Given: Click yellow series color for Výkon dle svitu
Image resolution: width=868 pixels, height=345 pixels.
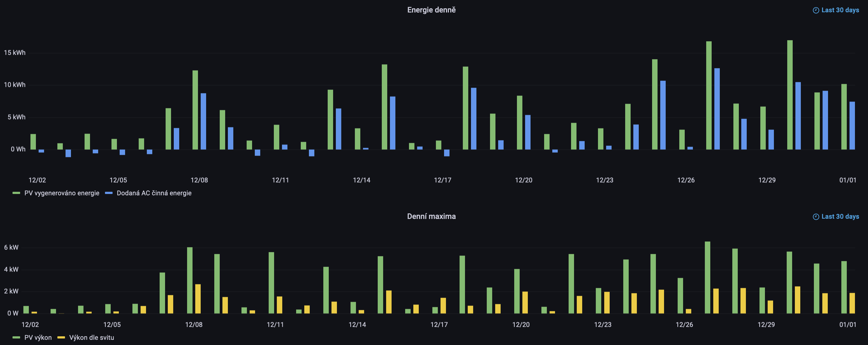Looking at the screenshot, I should tap(61, 338).
